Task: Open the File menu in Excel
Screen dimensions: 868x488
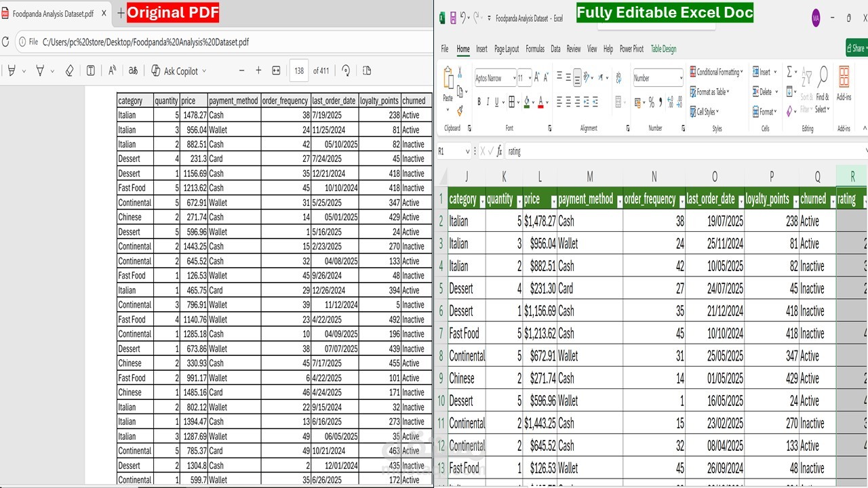Action: pyautogui.click(x=445, y=49)
